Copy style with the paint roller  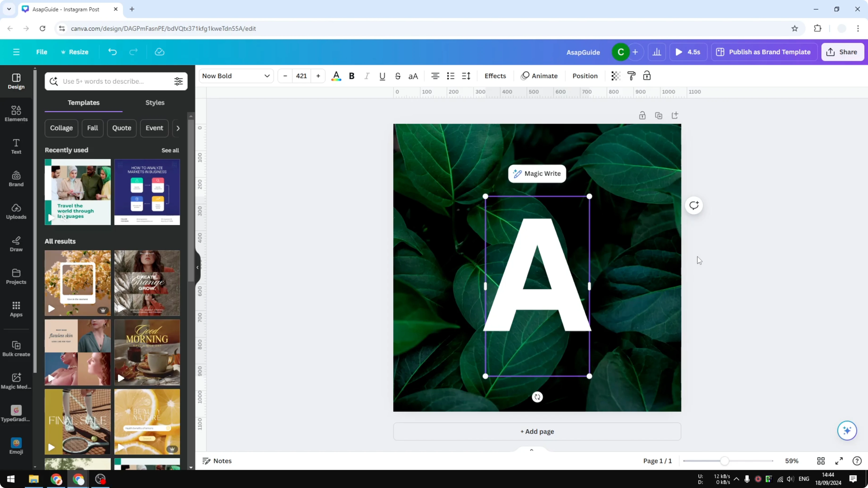(x=631, y=76)
